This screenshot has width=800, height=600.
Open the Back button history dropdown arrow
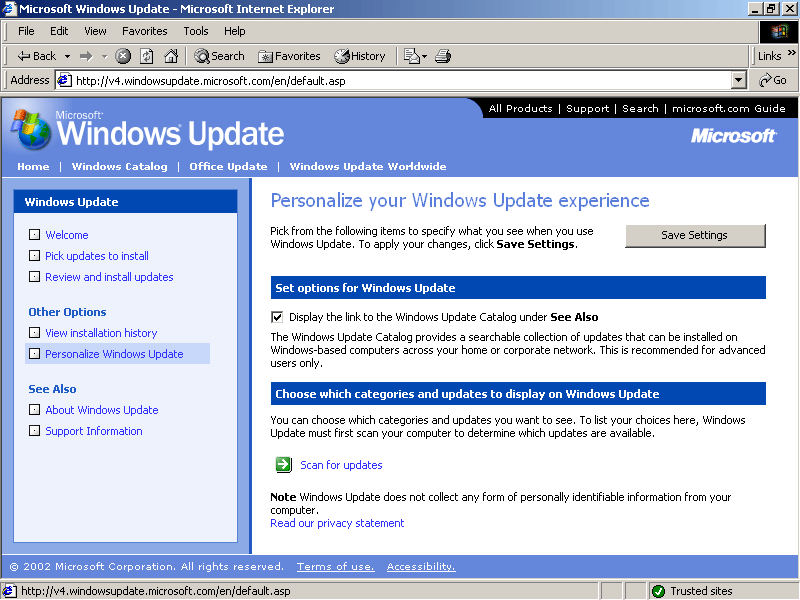tap(68, 56)
